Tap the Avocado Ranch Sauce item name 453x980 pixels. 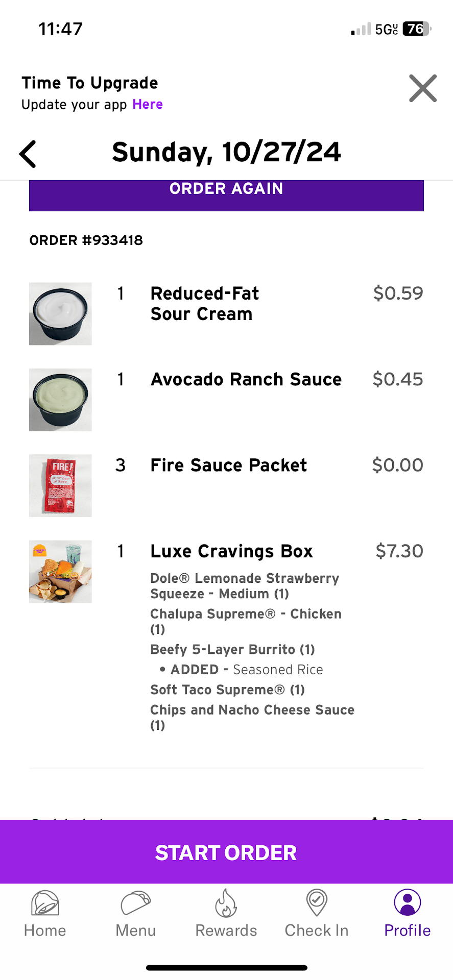tap(246, 380)
